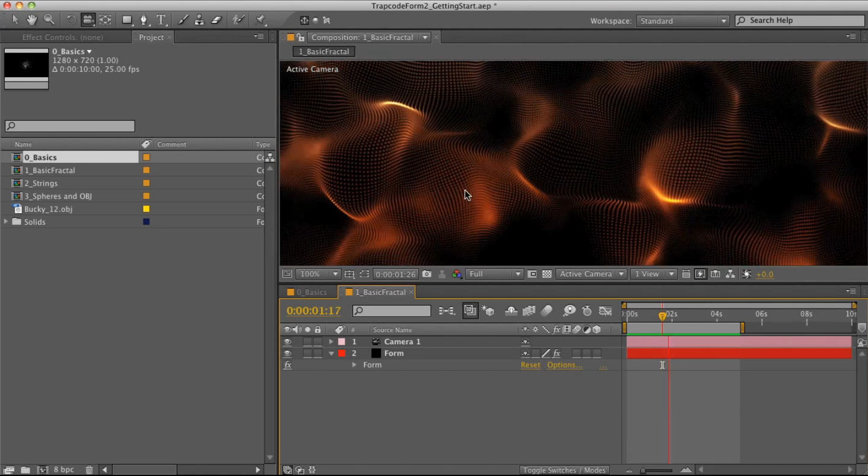Viewport: 868px width, 476px height.
Task: Toggle the viewer lock icon
Action: coord(300,37)
